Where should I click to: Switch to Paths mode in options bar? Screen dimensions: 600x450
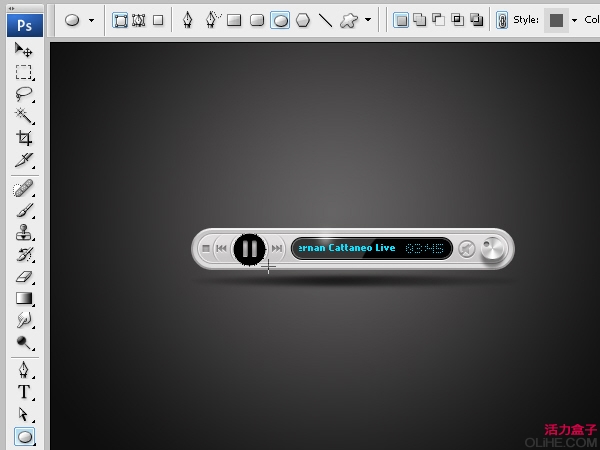click(139, 20)
